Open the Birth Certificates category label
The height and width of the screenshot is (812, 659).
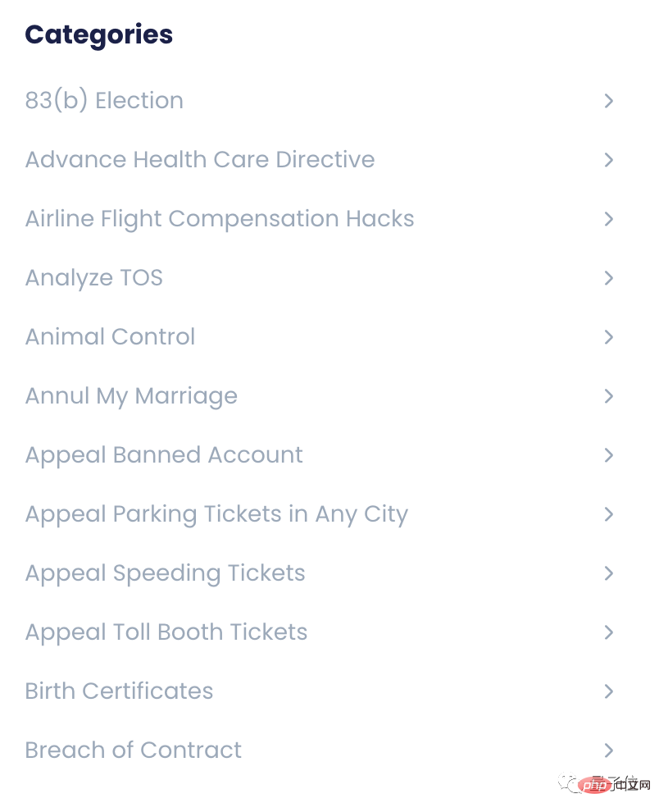[x=119, y=691]
